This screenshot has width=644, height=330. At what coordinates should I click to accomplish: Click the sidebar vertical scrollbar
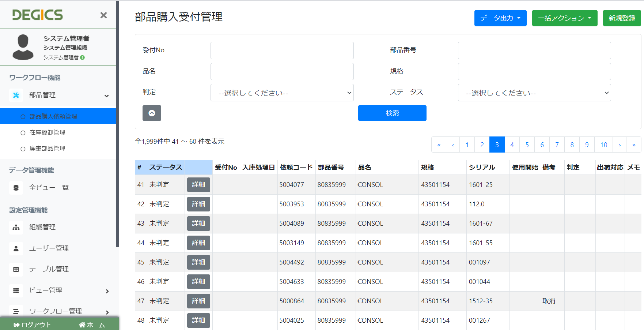(x=117, y=124)
